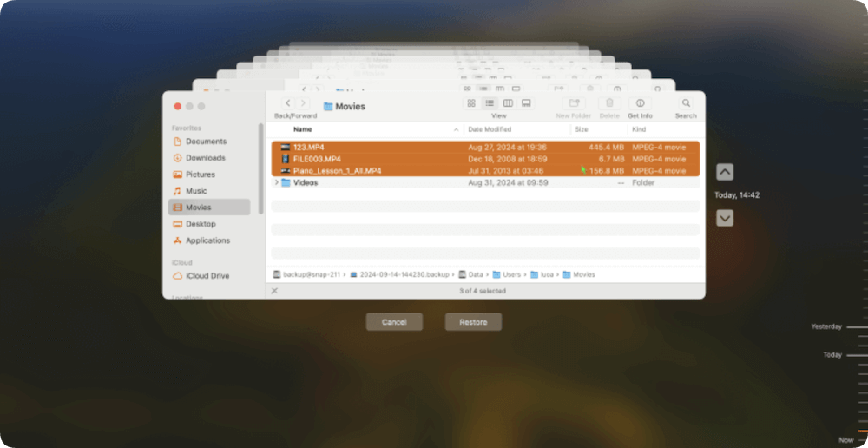This screenshot has height=448, width=868.
Task: Click the Delete trash icon
Action: 609,103
